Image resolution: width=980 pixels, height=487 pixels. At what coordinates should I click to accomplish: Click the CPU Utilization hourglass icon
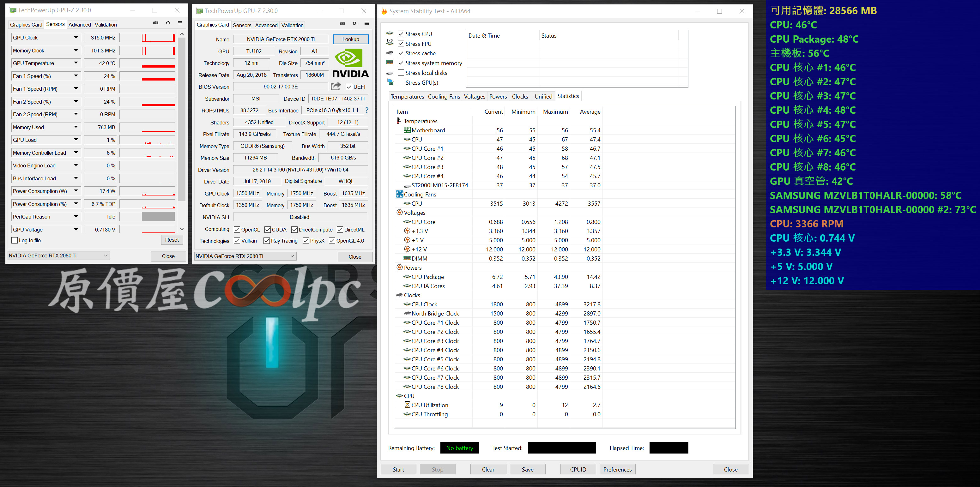pos(407,405)
